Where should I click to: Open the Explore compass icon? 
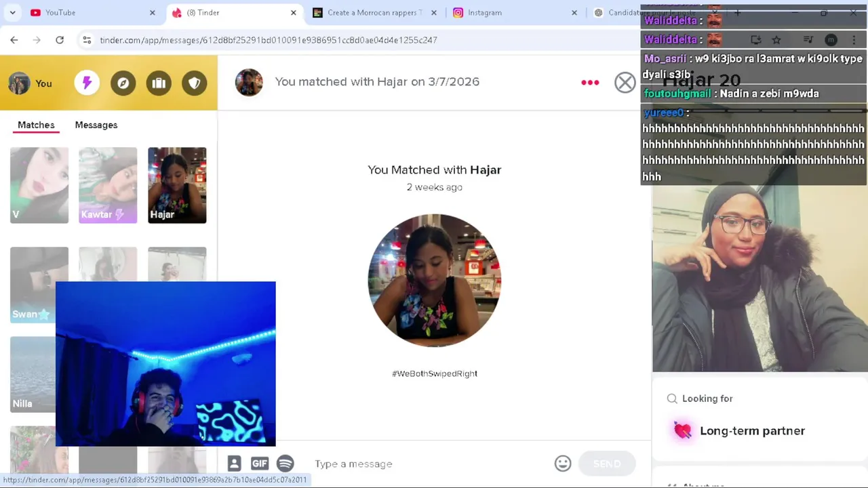click(123, 83)
